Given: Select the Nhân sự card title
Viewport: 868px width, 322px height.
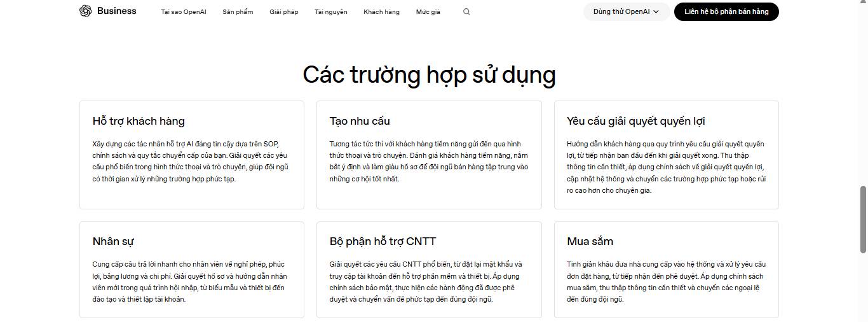Looking at the screenshot, I should 113,241.
